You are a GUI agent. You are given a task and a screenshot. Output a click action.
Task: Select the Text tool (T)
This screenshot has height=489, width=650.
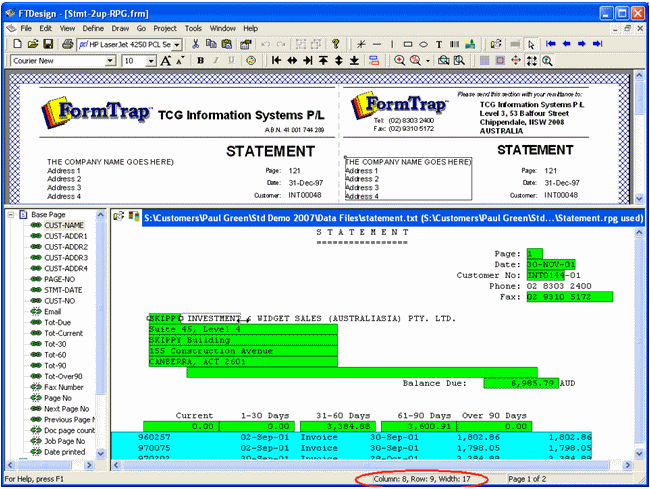tap(439, 44)
